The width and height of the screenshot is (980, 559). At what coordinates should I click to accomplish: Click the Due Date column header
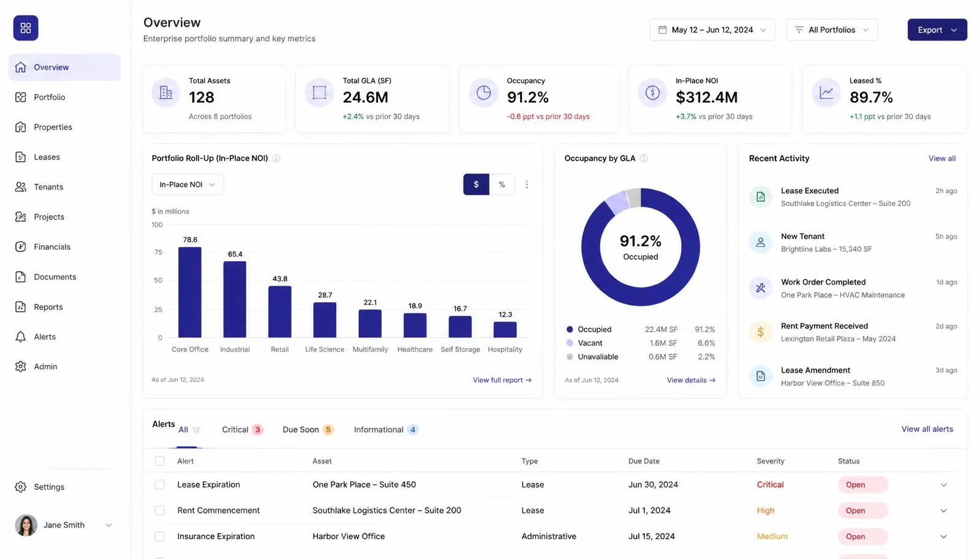pyautogui.click(x=644, y=462)
